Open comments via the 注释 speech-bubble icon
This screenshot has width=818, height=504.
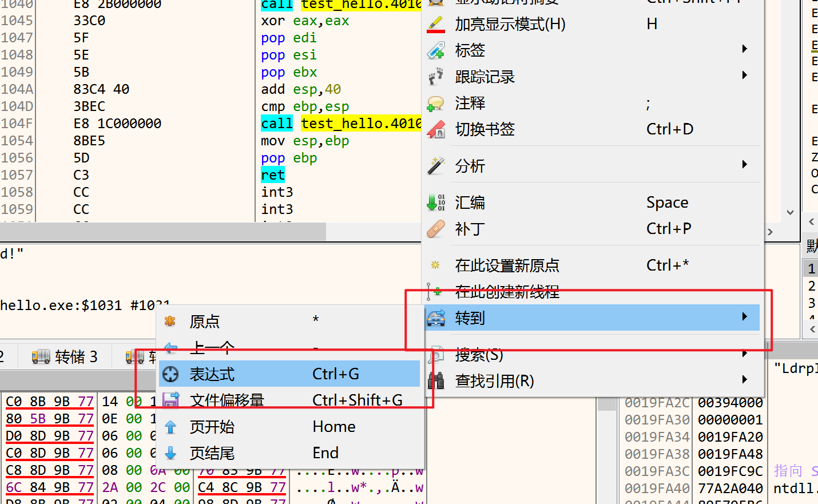(x=434, y=103)
